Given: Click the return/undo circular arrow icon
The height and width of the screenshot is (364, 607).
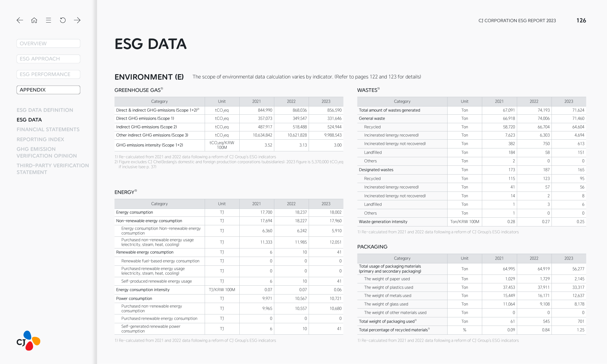Looking at the screenshot, I should point(63,20).
